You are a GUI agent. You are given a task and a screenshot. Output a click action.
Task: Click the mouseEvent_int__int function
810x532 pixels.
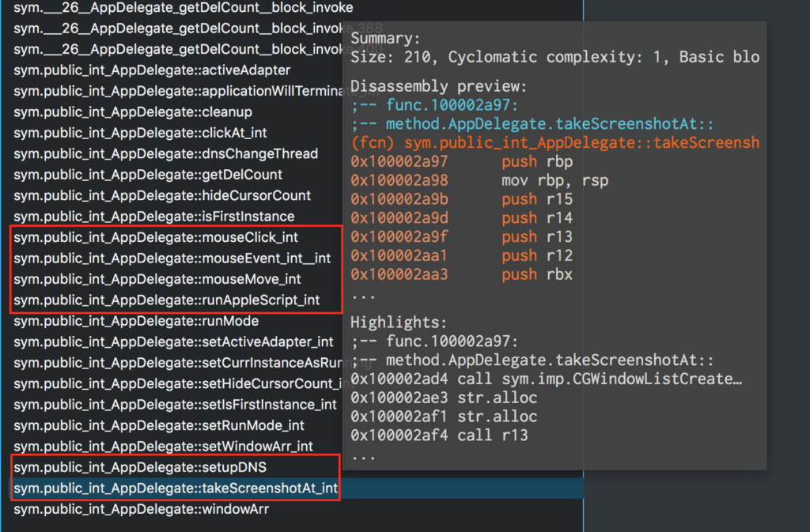click(x=172, y=258)
